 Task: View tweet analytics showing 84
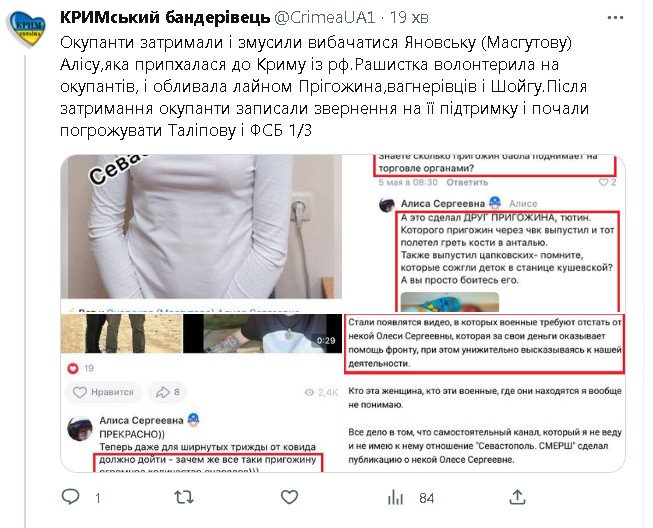(x=411, y=498)
